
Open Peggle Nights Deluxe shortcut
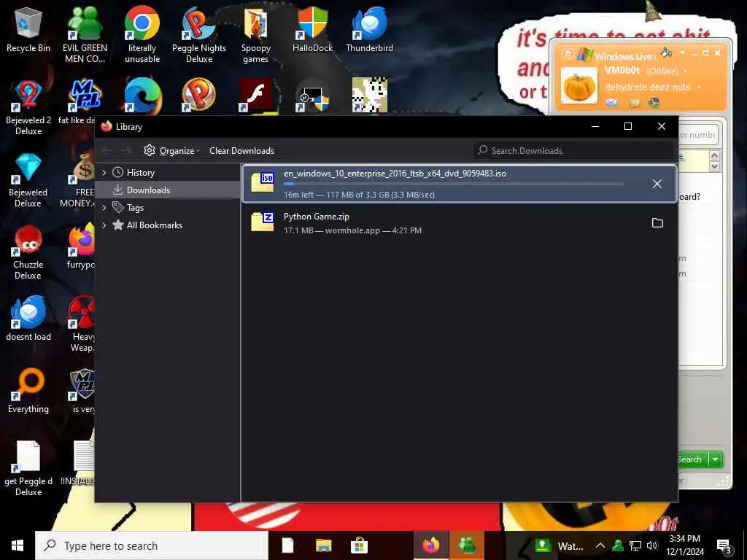(199, 35)
